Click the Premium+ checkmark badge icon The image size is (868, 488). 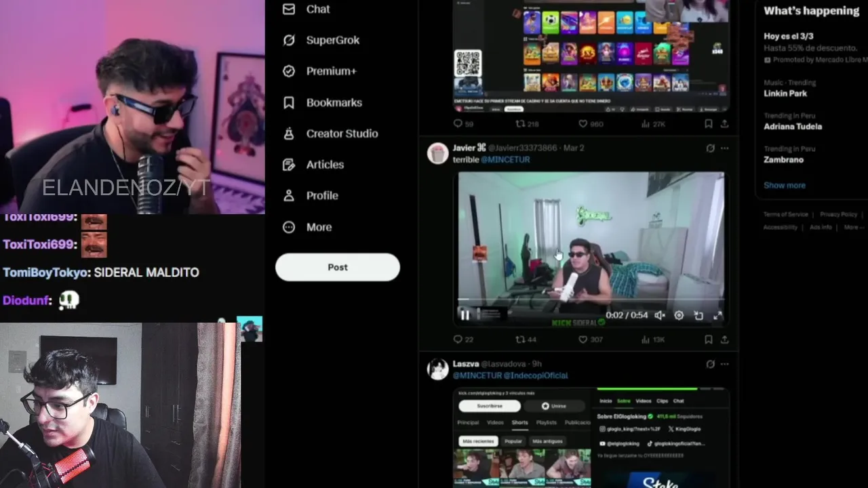pyautogui.click(x=289, y=71)
